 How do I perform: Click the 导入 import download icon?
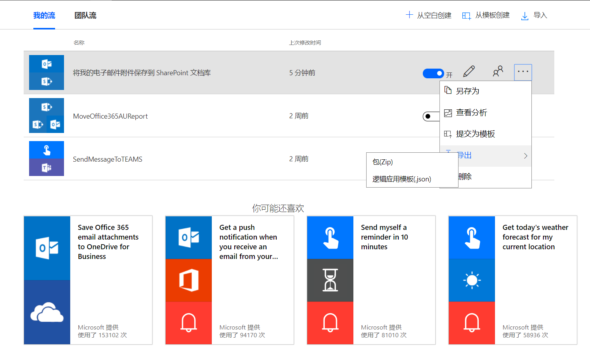click(x=524, y=16)
